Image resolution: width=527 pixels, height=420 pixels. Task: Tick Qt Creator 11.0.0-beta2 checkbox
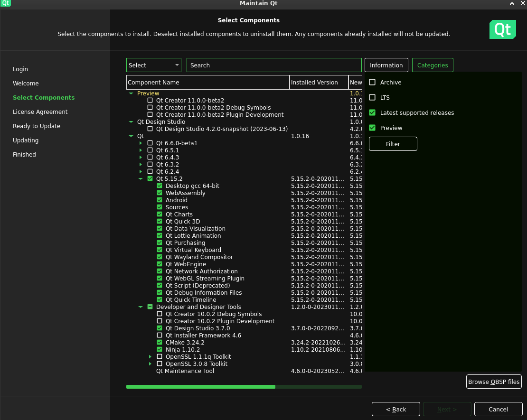150,101
